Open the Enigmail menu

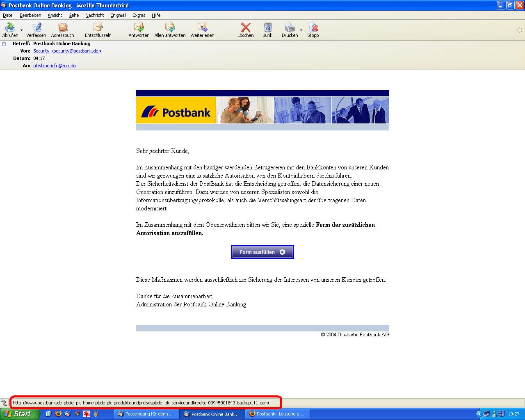118,15
